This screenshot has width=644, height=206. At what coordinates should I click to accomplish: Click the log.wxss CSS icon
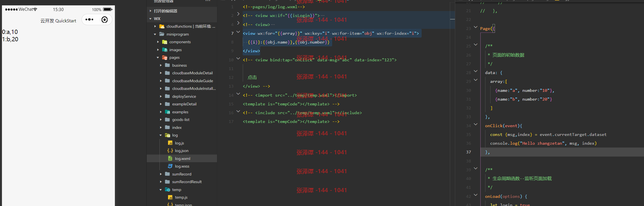[170, 166]
